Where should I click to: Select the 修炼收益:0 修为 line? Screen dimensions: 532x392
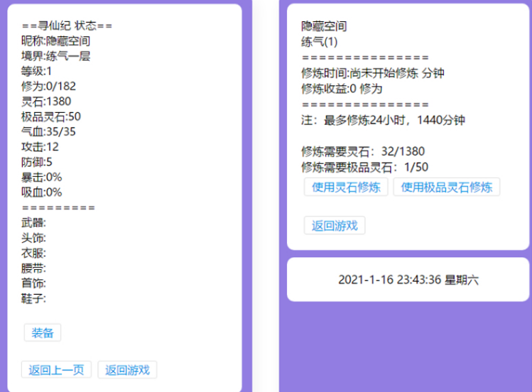coord(342,89)
